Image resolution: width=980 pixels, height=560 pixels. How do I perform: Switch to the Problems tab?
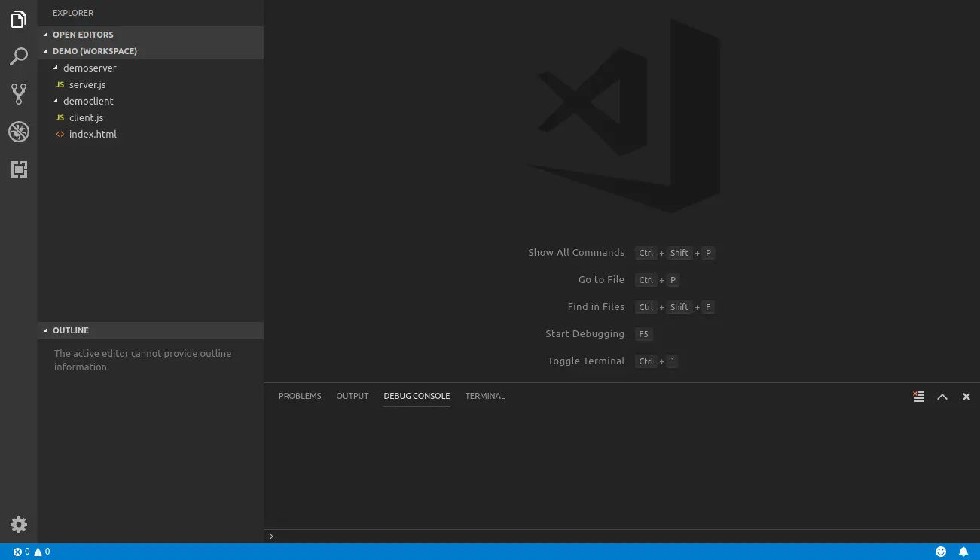click(300, 396)
